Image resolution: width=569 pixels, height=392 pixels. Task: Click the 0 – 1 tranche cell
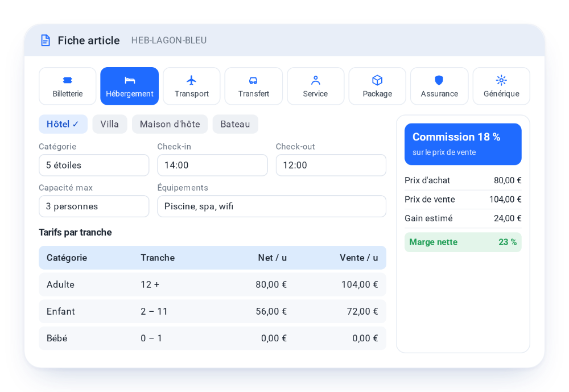click(151, 339)
